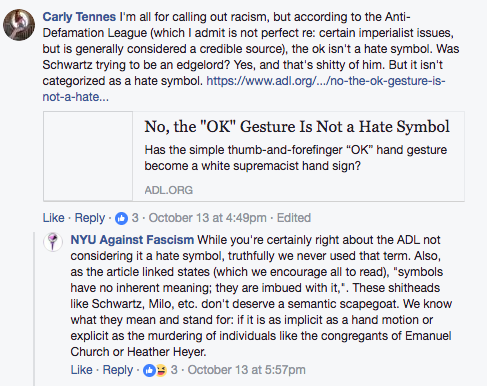Screen dimensions: 487x386
Task: Open NYU Against Fascism's avatar icon
Action: click(x=53, y=241)
